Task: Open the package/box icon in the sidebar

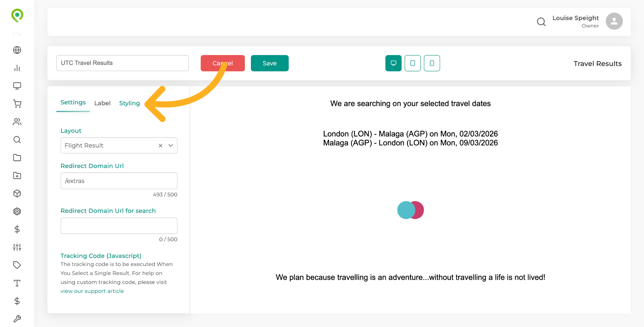Action: coord(17,194)
